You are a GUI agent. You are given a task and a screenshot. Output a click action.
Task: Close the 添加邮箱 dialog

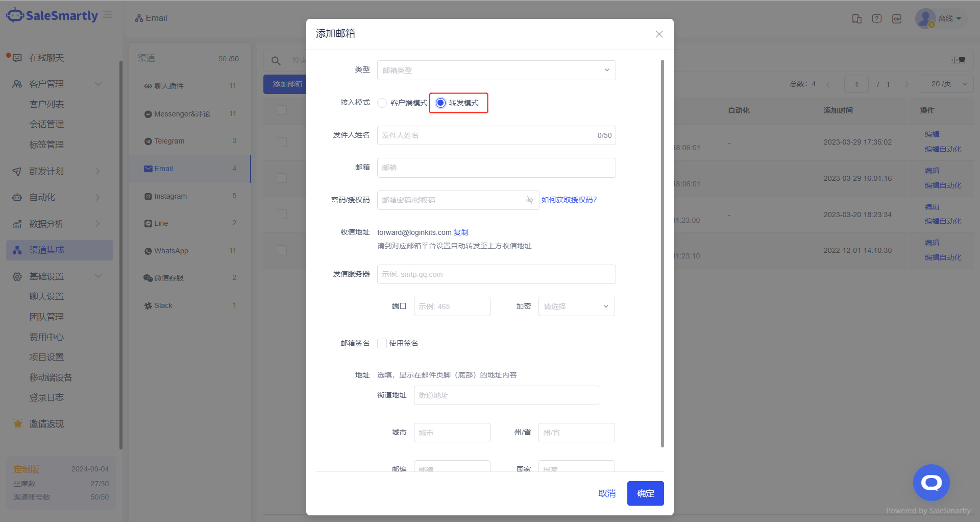pos(659,34)
